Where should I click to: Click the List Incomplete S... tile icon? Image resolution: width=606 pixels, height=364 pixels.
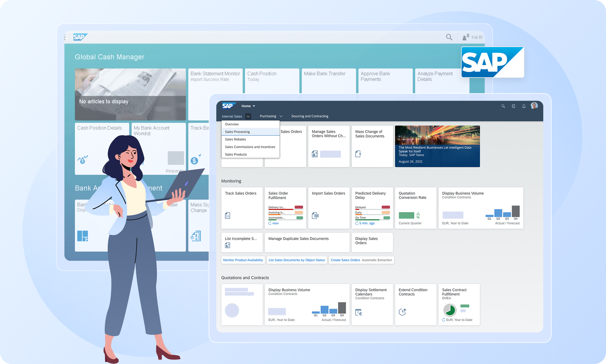(x=228, y=245)
